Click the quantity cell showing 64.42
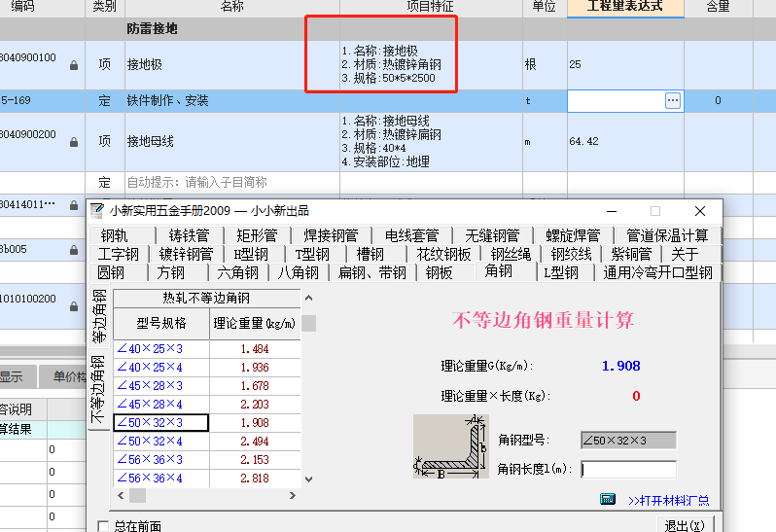This screenshot has height=532, width=776. [x=625, y=142]
